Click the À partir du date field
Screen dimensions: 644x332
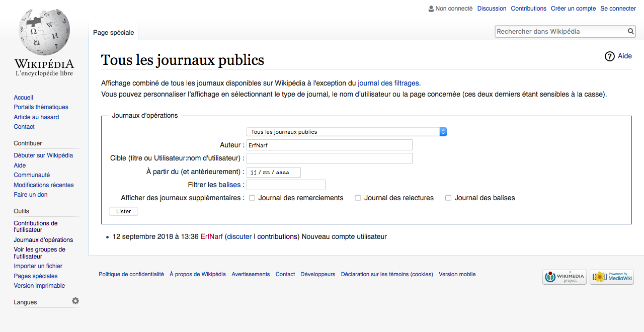click(x=274, y=173)
